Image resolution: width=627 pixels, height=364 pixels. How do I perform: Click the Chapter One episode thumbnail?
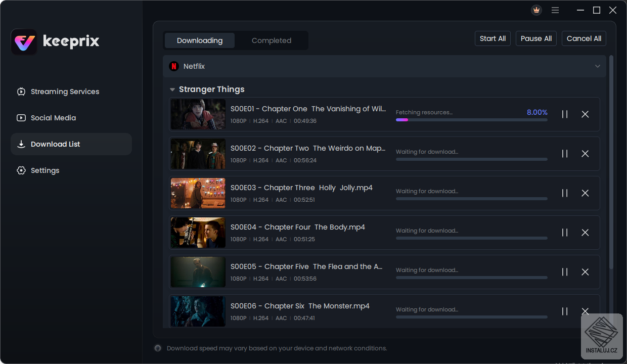click(198, 114)
